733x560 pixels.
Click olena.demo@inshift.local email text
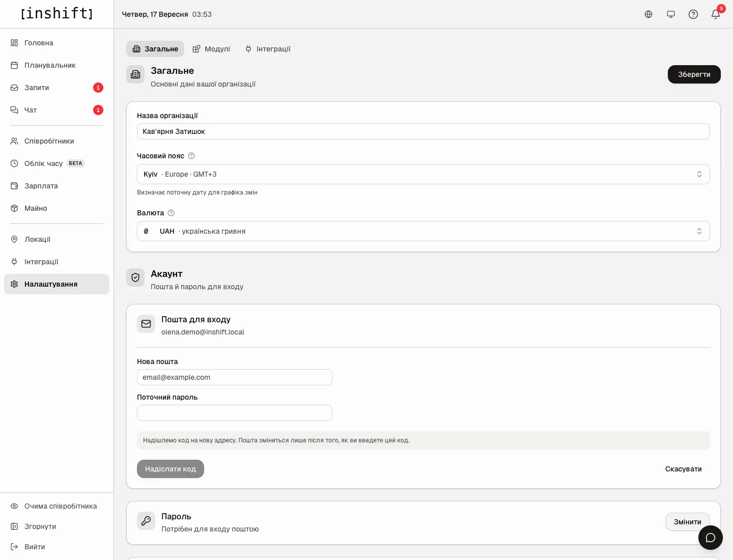(x=203, y=332)
